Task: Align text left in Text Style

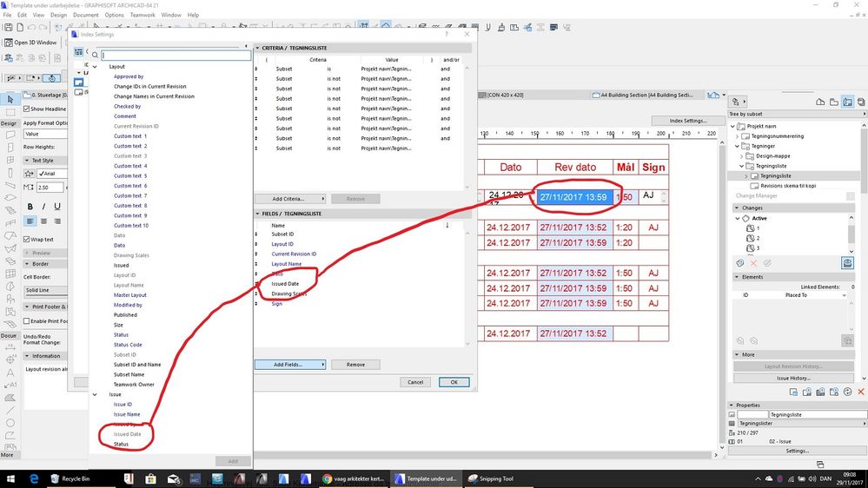Action: (x=30, y=221)
